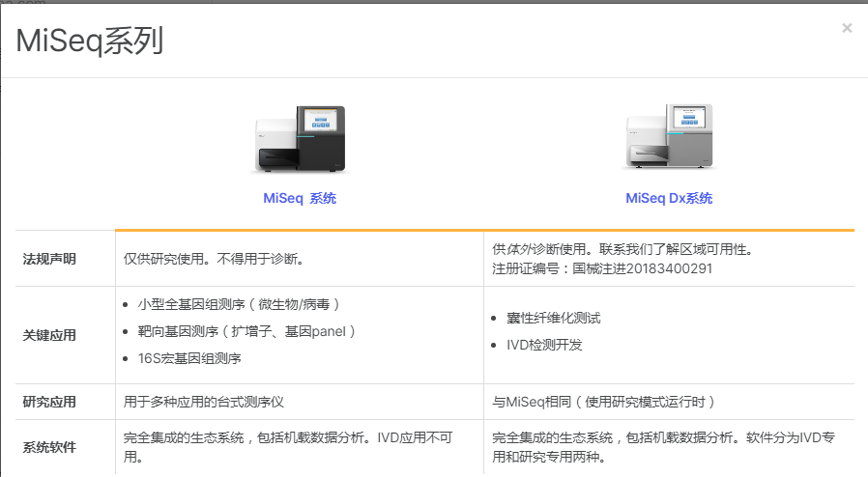Open the MiSeq Dx系统 product link
The height and width of the screenshot is (477, 868).
[669, 198]
